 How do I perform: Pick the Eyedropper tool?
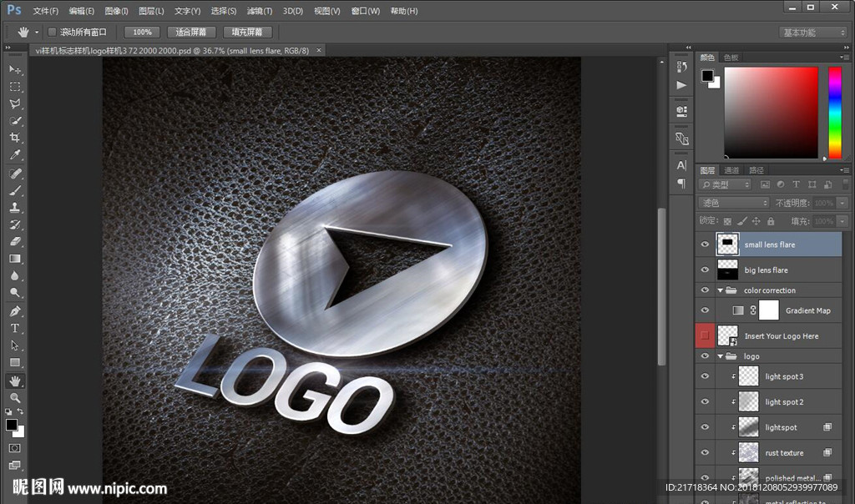pyautogui.click(x=15, y=155)
